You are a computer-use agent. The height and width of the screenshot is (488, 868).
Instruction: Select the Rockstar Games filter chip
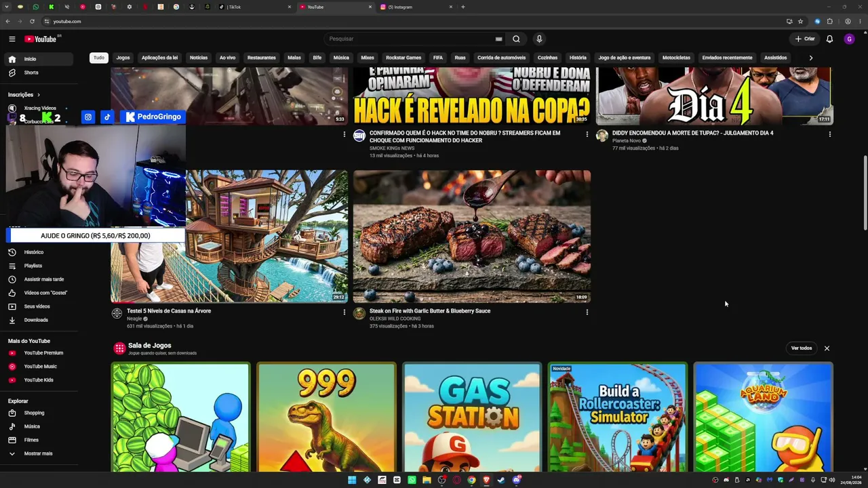403,58
